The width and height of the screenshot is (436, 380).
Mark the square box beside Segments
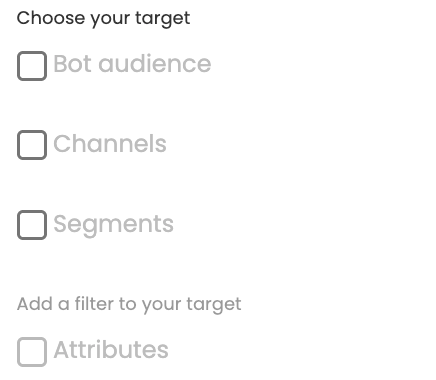pyautogui.click(x=32, y=225)
